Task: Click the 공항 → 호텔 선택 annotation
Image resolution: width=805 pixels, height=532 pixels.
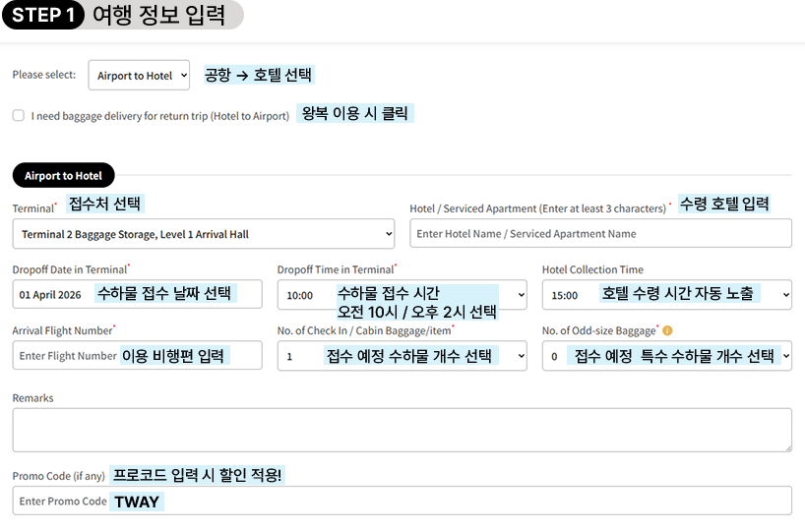Action: (x=258, y=75)
